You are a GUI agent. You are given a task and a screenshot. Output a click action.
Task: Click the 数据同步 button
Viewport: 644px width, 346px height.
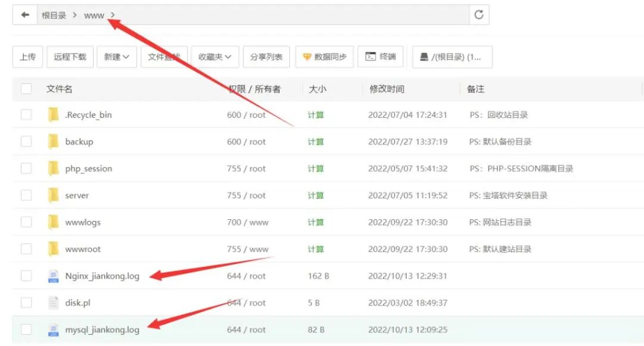(x=324, y=57)
